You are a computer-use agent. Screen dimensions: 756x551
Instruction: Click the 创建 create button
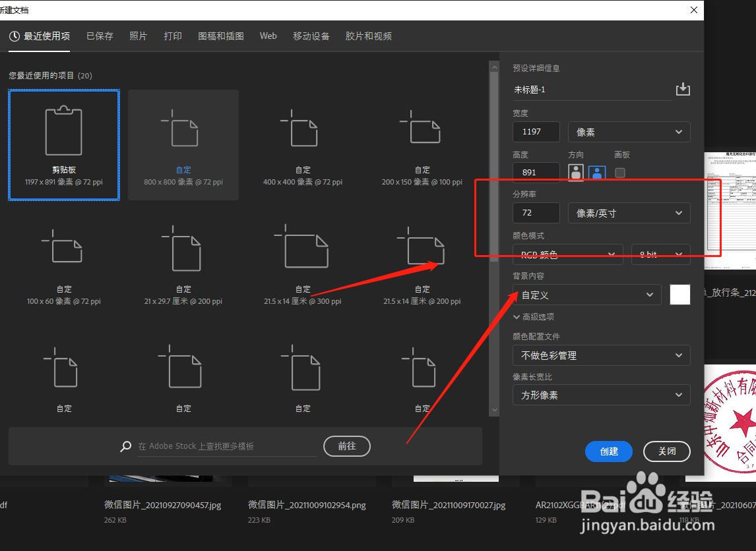608,451
